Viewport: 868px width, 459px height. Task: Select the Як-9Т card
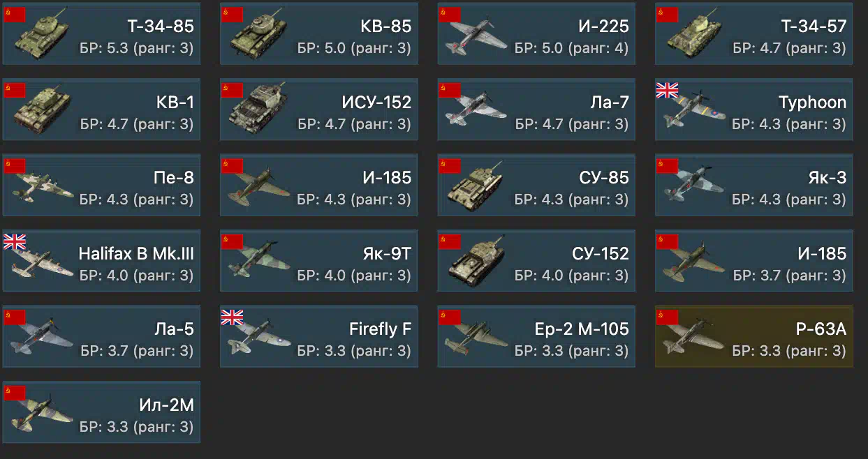[319, 260]
